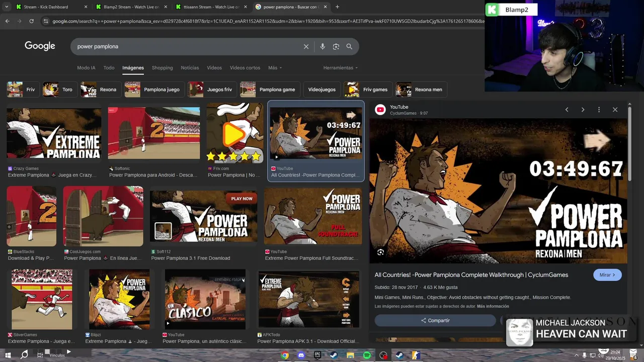
Task: Open the Videos tab
Action: [x=214, y=68]
